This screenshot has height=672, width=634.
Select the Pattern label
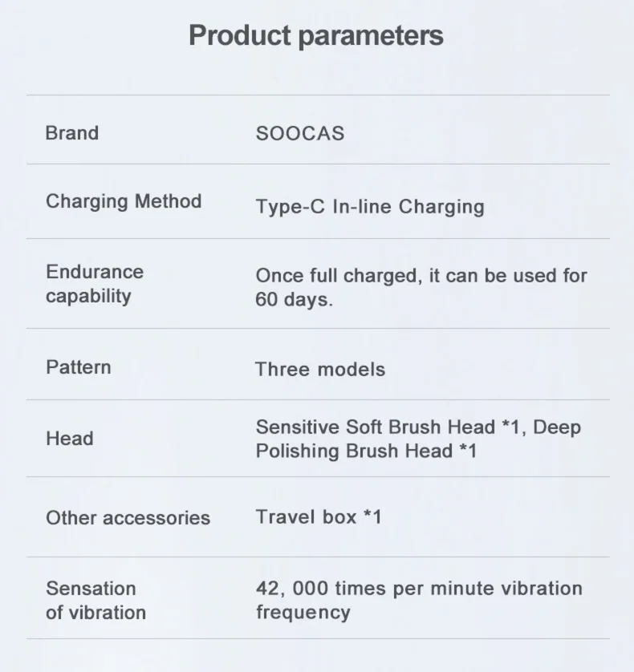pyautogui.click(x=79, y=367)
